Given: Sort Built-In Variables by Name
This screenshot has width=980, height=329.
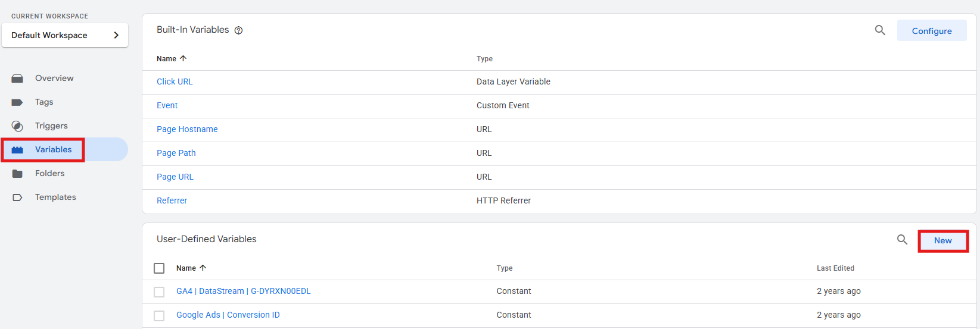Looking at the screenshot, I should pos(166,59).
